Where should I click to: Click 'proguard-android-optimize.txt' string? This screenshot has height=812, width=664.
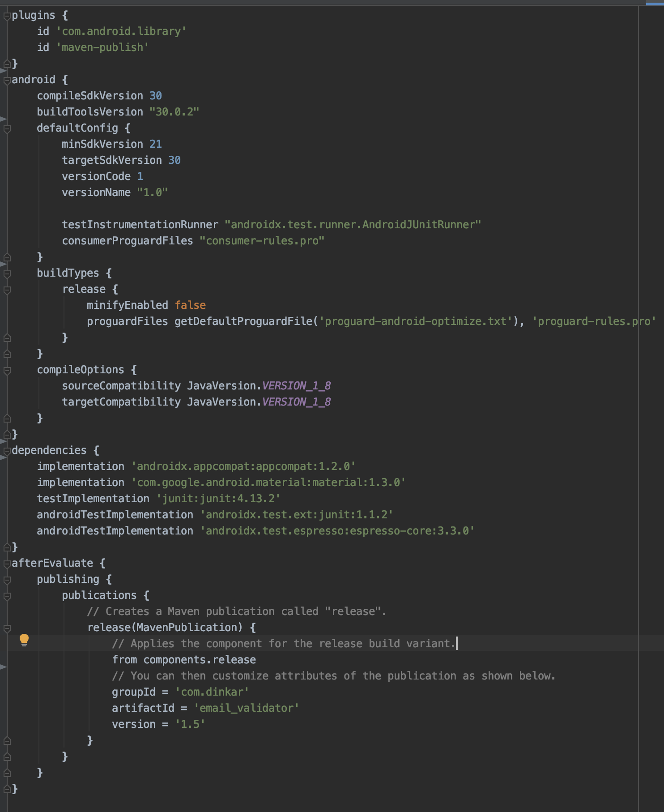[415, 321]
